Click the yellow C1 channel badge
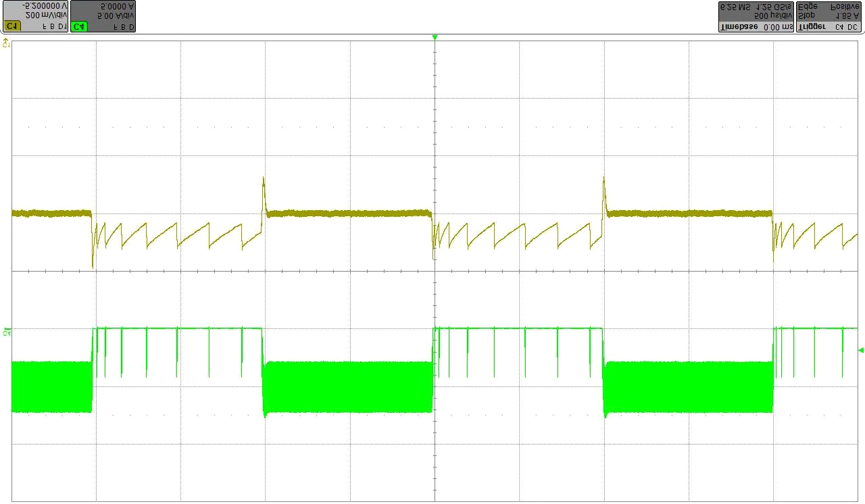Image resolution: width=865 pixels, height=504 pixels. pyautogui.click(x=11, y=26)
